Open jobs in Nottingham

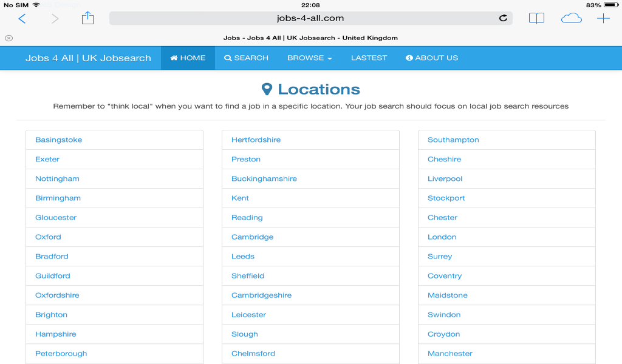(x=57, y=178)
